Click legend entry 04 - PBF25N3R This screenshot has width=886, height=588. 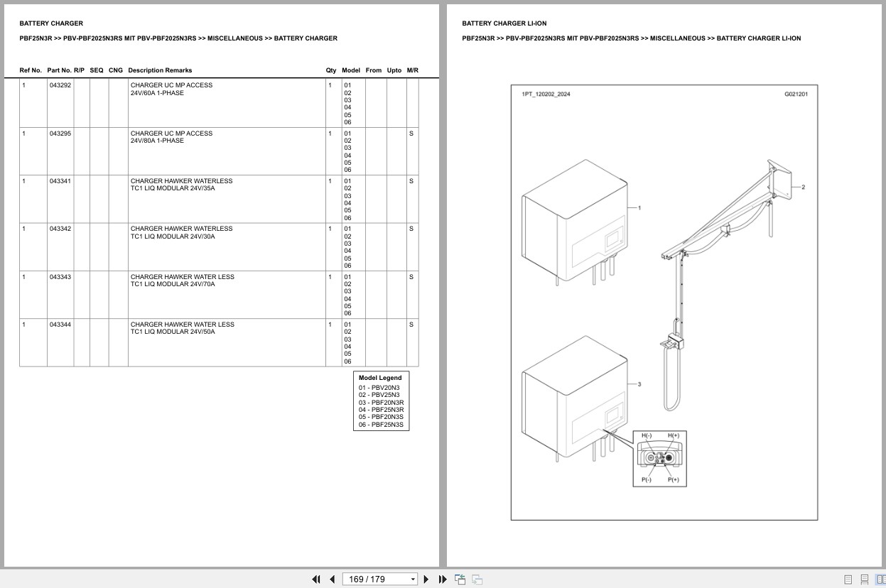[382, 410]
